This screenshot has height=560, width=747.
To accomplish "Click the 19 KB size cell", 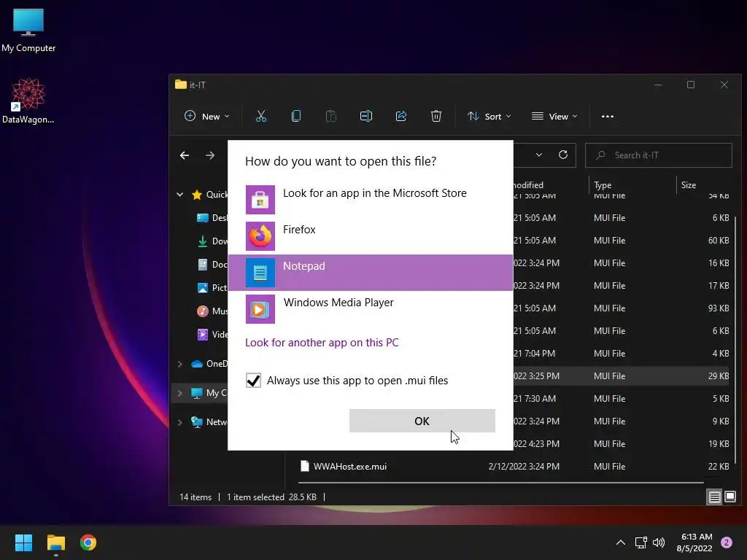I will coord(719,444).
